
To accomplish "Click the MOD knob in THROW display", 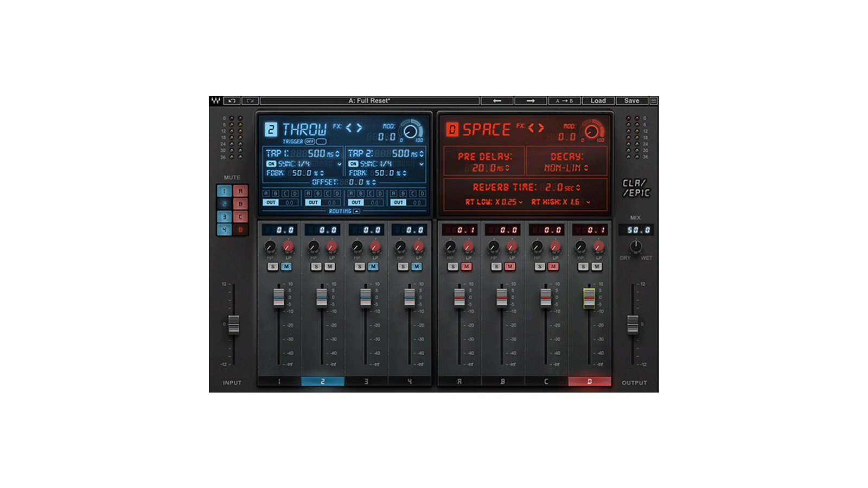I will coord(411,131).
